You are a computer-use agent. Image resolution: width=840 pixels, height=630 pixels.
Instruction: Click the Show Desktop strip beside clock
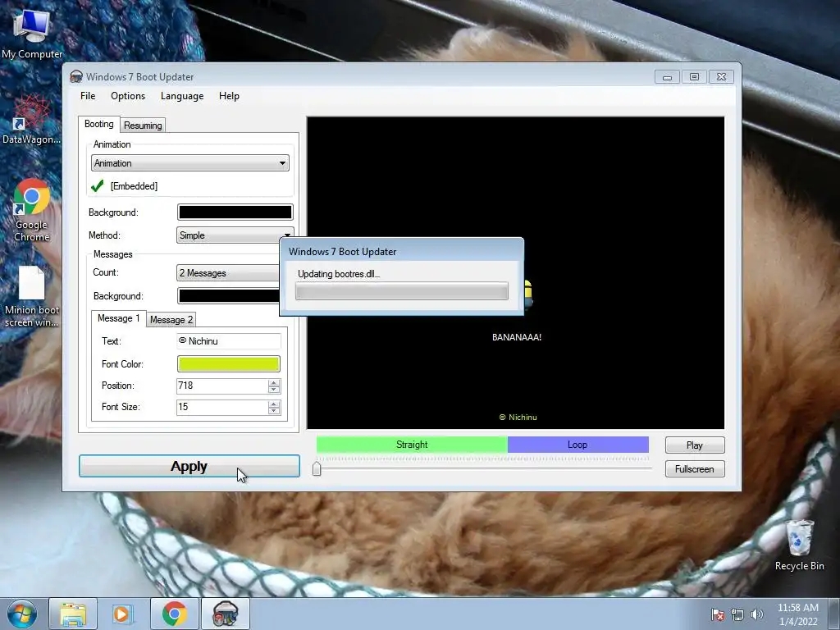tap(834, 614)
